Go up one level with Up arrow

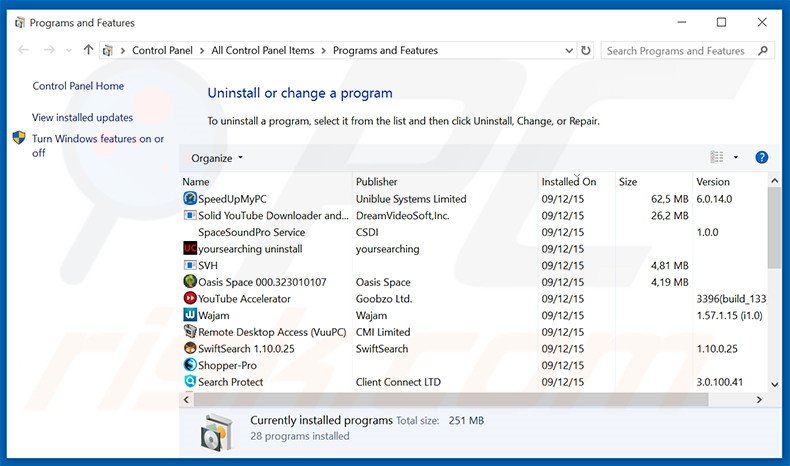(x=88, y=50)
